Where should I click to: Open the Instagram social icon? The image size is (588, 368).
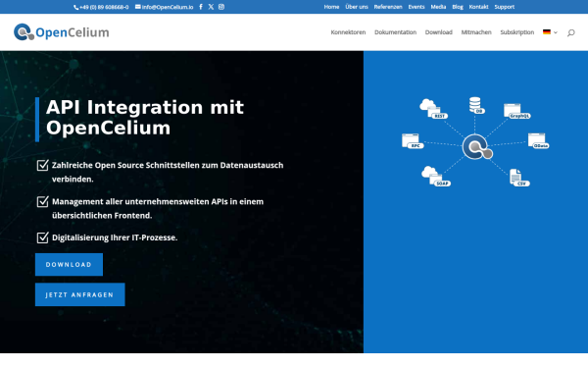point(221,7)
